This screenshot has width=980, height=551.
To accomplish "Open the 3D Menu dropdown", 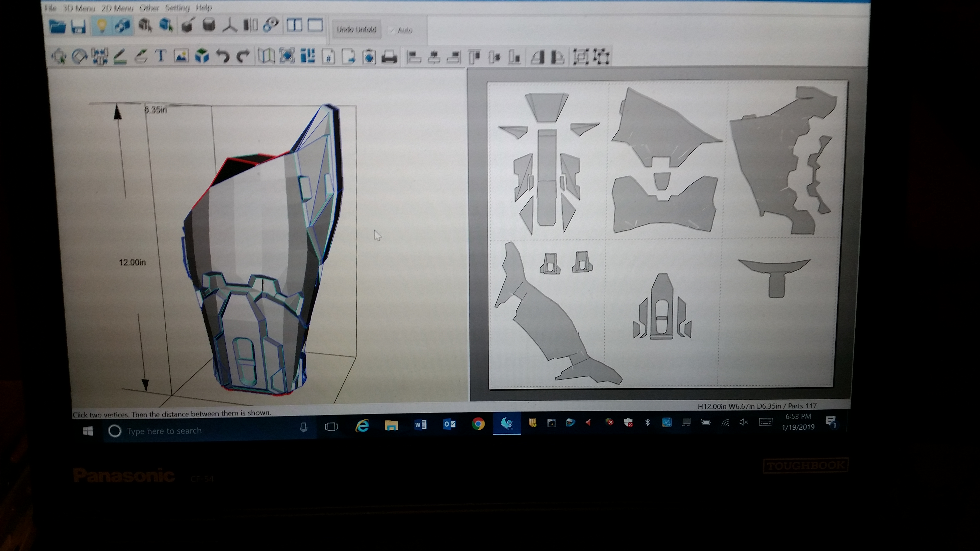I will click(x=79, y=8).
